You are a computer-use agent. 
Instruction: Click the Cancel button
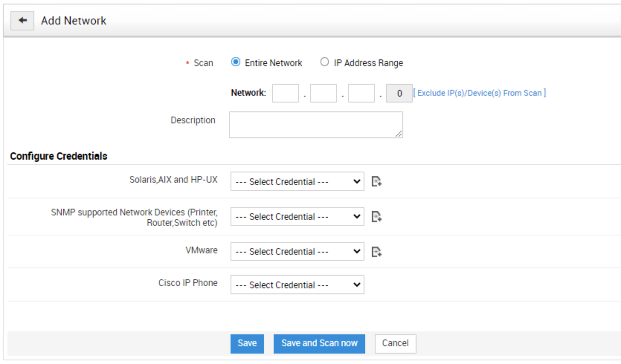(395, 343)
